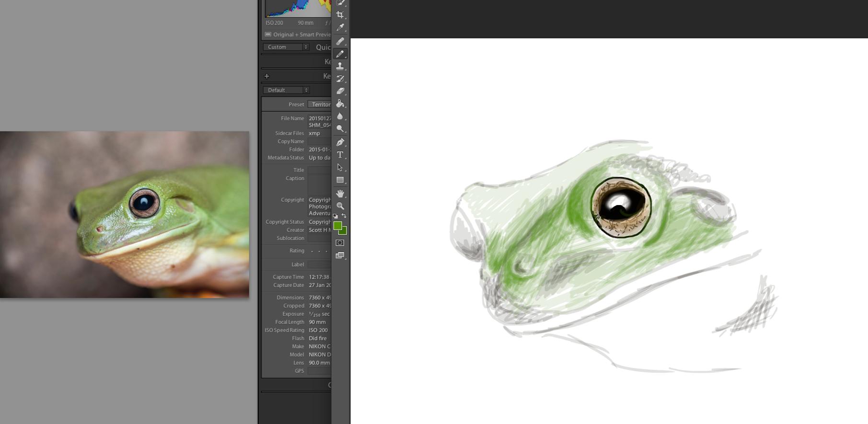The image size is (868, 424).
Task: Toggle Quick Mask mode
Action: [x=340, y=243]
